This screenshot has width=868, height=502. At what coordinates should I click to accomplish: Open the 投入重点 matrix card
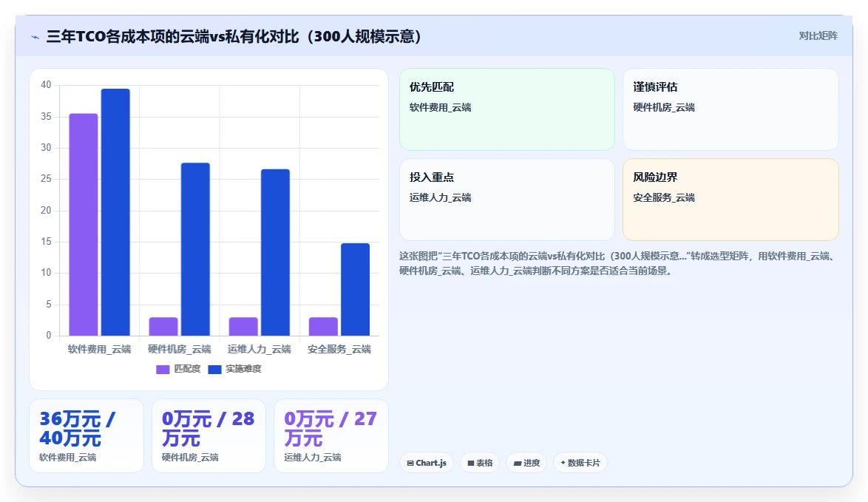click(x=507, y=200)
